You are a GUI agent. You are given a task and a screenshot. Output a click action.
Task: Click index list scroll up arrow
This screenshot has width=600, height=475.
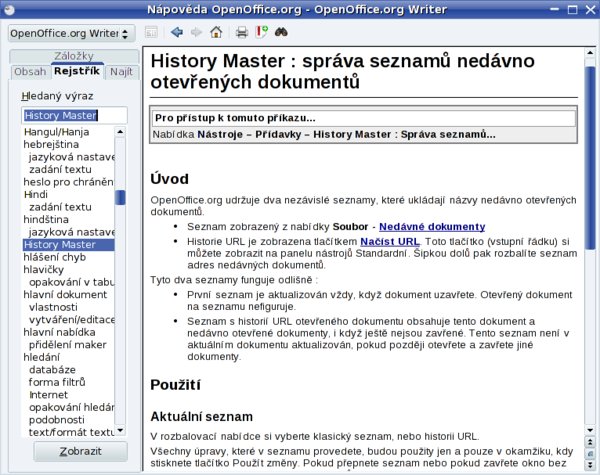[x=120, y=132]
